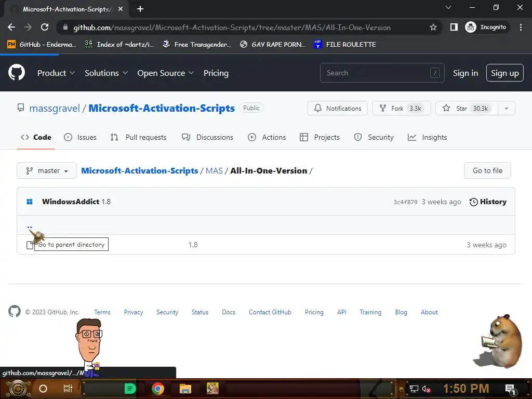Open the Discussions tab
The image size is (532, 399).
207,137
